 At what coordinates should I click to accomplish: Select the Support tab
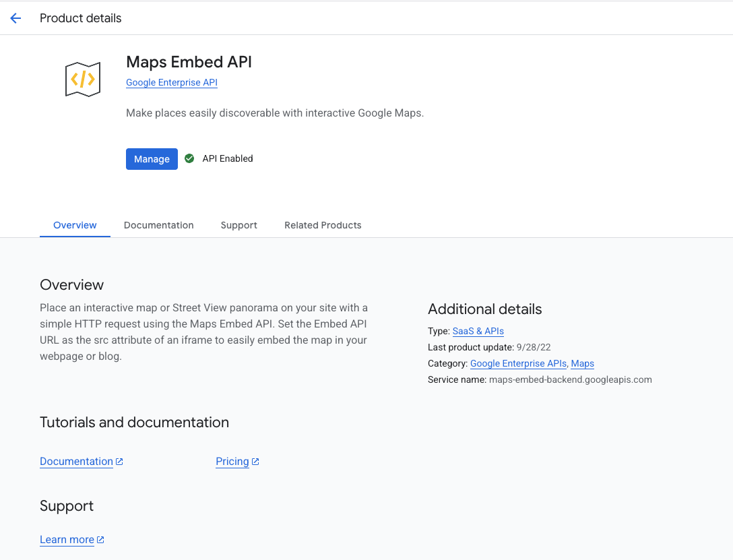click(238, 225)
